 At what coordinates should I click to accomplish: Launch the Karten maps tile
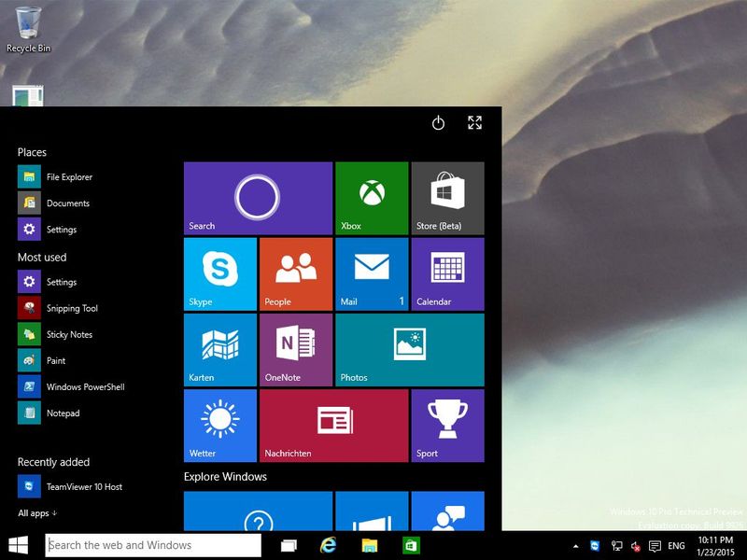pos(220,349)
